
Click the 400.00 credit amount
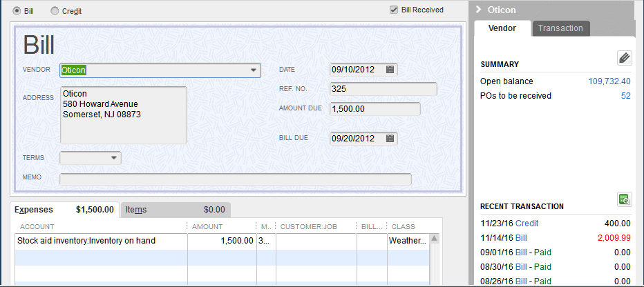[617, 224]
